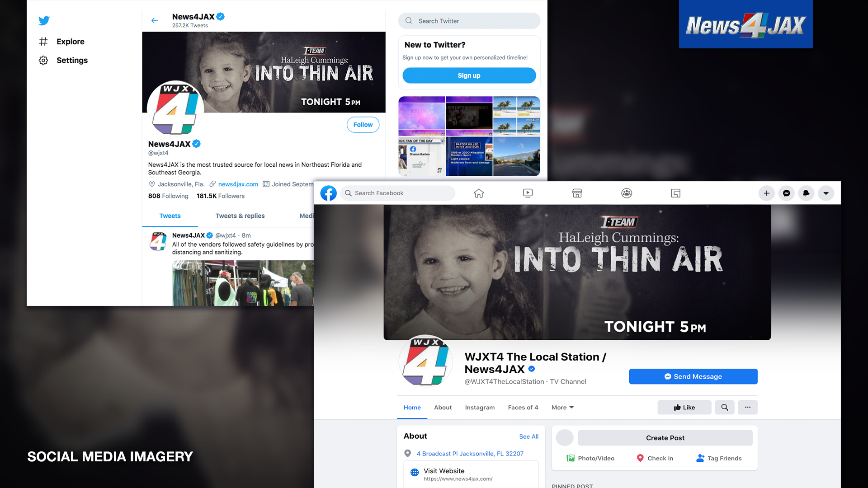Go back using Twitter's back arrow

(x=155, y=20)
